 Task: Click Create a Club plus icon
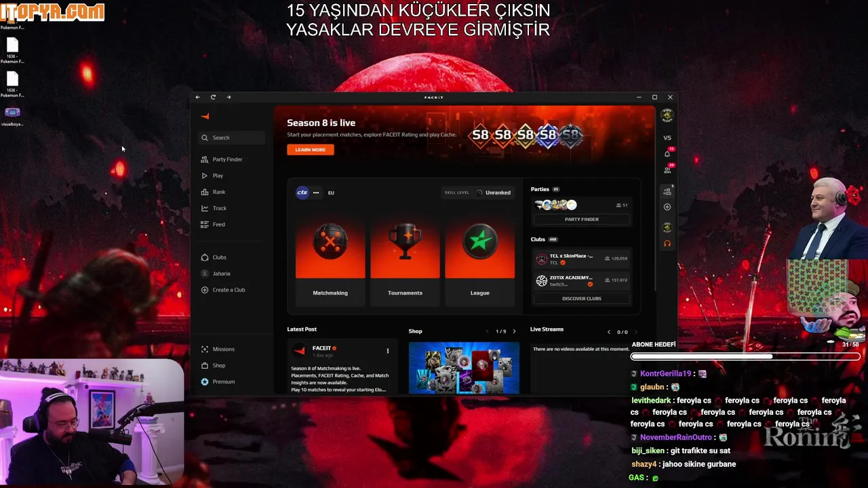[x=205, y=290]
